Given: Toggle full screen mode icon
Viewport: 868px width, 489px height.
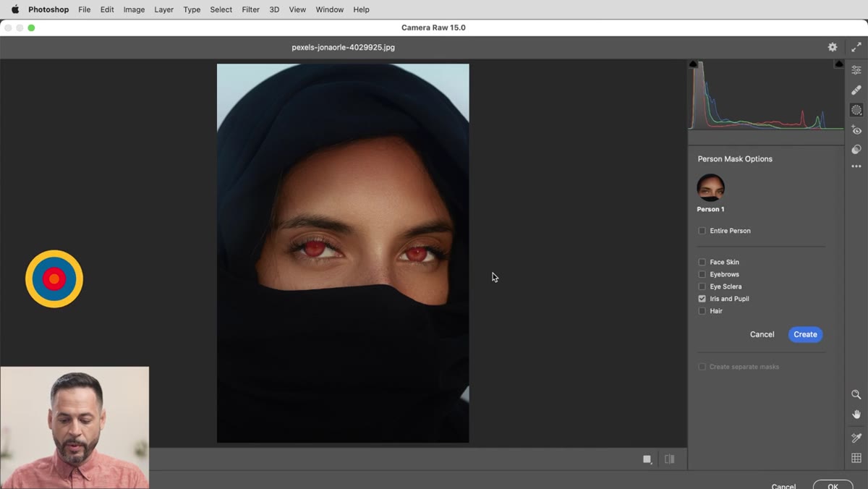Looking at the screenshot, I should (856, 47).
